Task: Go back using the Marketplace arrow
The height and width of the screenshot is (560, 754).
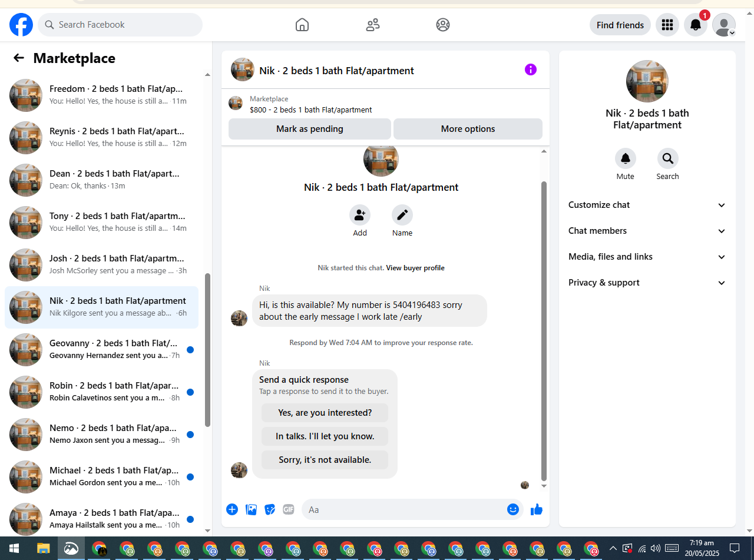Action: click(19, 58)
